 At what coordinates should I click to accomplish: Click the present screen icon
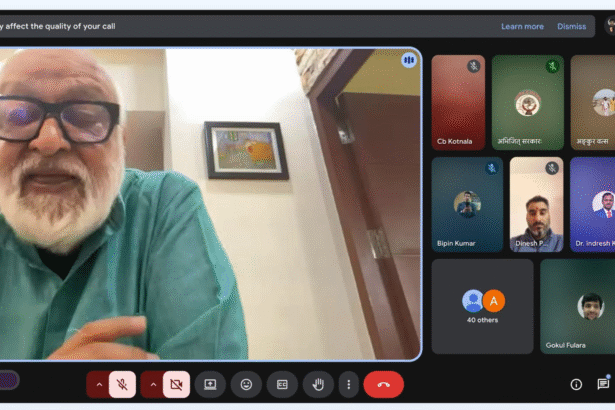[210, 384]
